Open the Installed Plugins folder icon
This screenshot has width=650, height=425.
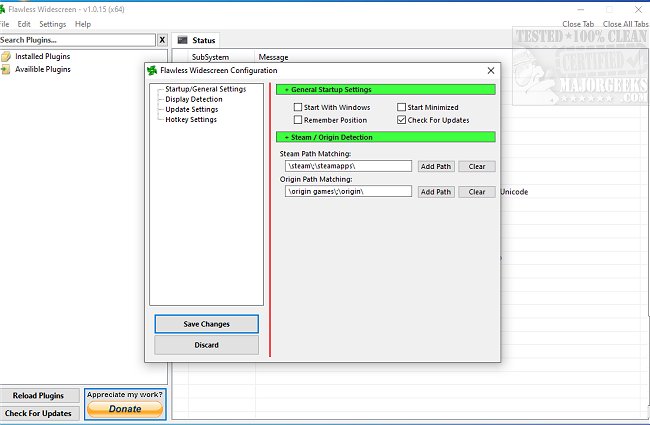coord(6,56)
